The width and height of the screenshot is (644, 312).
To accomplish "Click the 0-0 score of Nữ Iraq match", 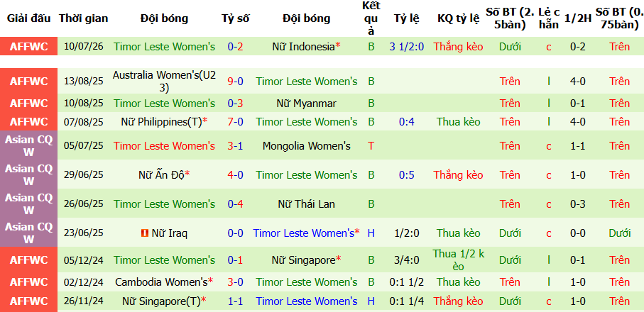I will tap(235, 233).
